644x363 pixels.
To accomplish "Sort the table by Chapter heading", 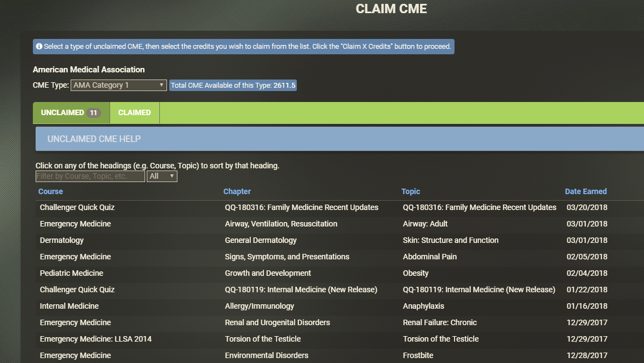I will coord(237,191).
